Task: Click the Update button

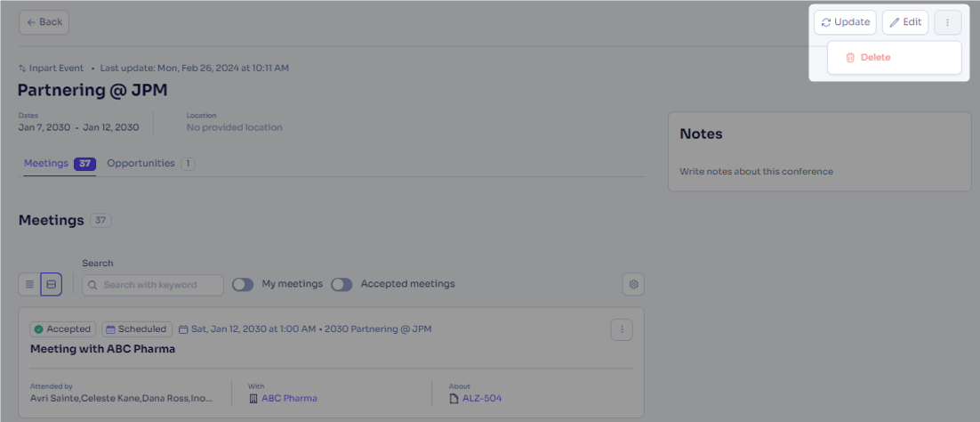Action: [x=845, y=22]
